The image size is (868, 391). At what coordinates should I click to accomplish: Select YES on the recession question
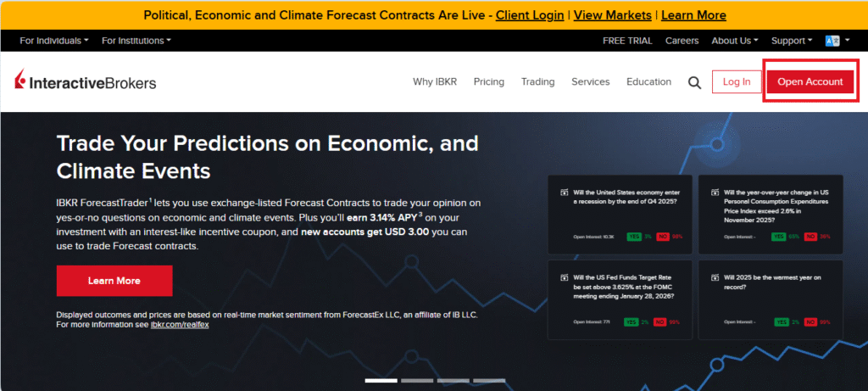[x=634, y=237]
